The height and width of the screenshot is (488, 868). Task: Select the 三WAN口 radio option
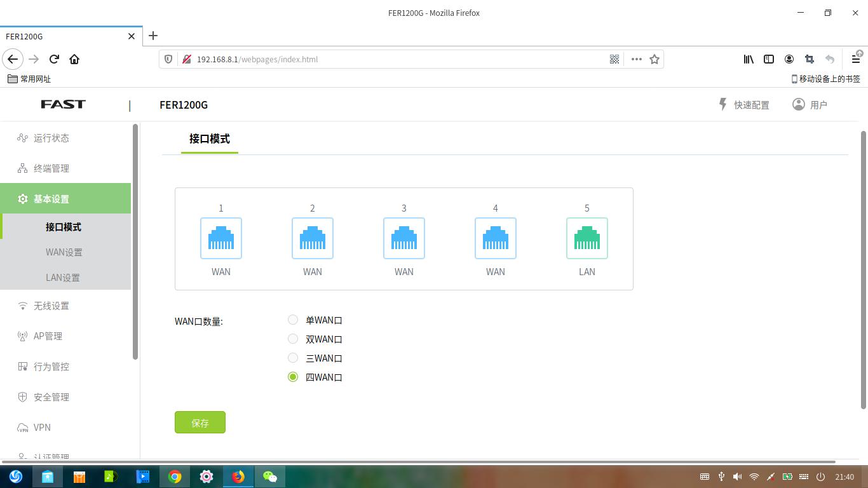(293, 358)
